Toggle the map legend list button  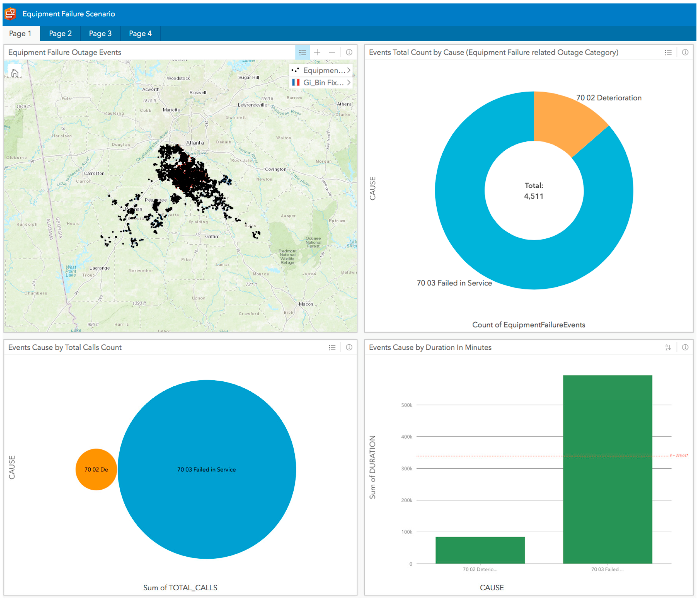[x=302, y=52]
